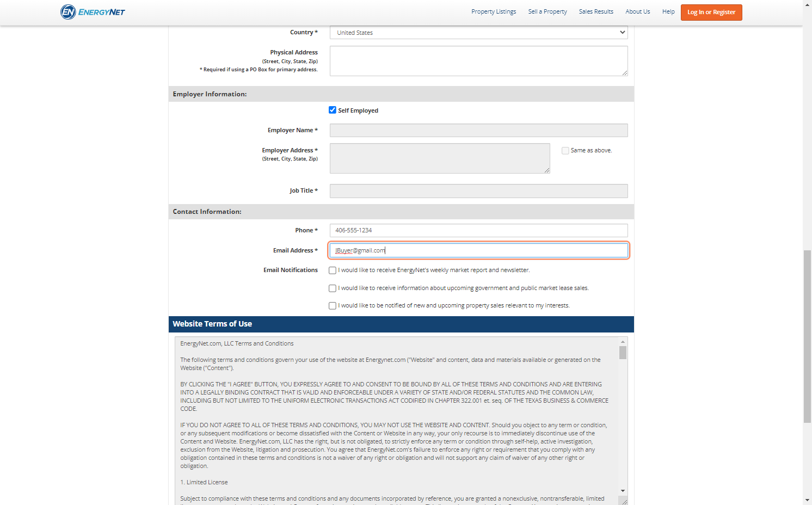The width and height of the screenshot is (812, 505).
Task: Open the Help link
Action: pos(668,12)
